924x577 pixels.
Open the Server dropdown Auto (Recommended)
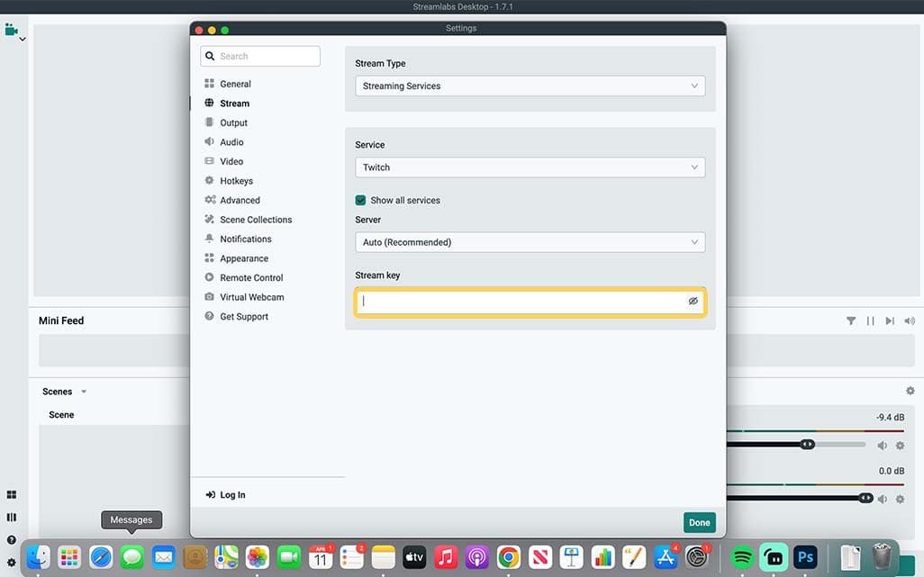pyautogui.click(x=530, y=242)
